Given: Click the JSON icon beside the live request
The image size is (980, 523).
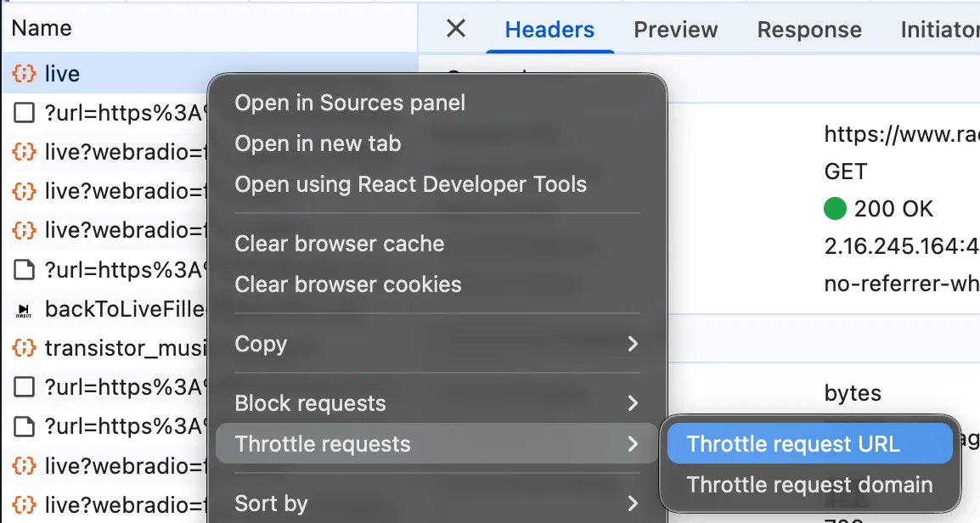Looking at the screenshot, I should (x=24, y=74).
